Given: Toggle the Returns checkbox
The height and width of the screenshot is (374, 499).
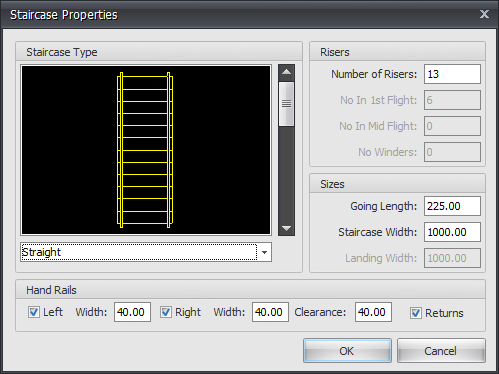Looking at the screenshot, I should pos(416,313).
